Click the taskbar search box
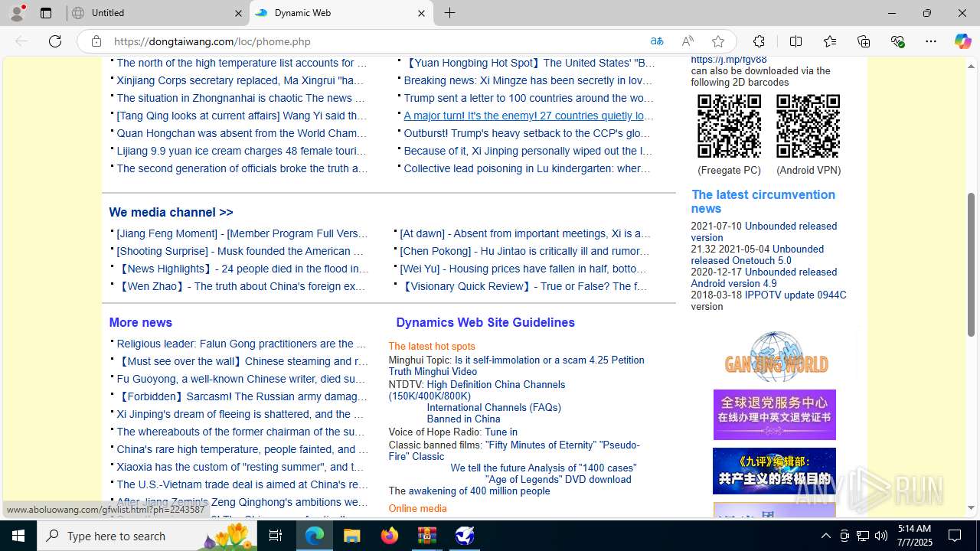The width and height of the screenshot is (980, 551). (148, 536)
